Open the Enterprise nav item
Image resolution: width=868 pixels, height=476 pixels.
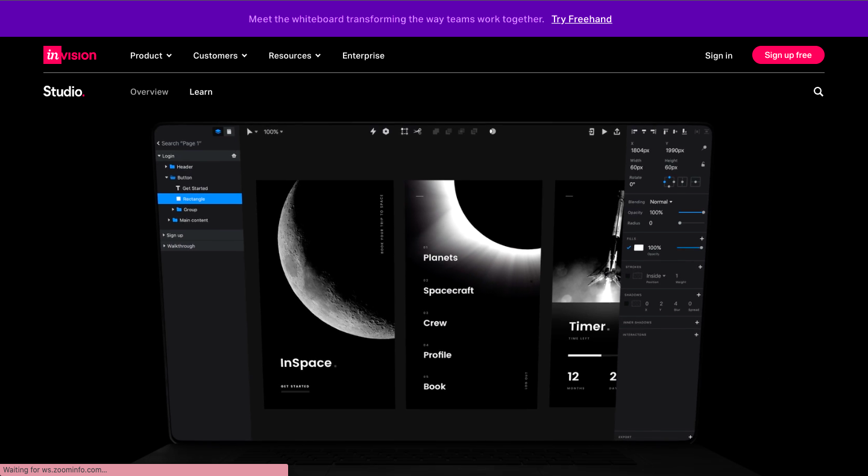click(363, 56)
